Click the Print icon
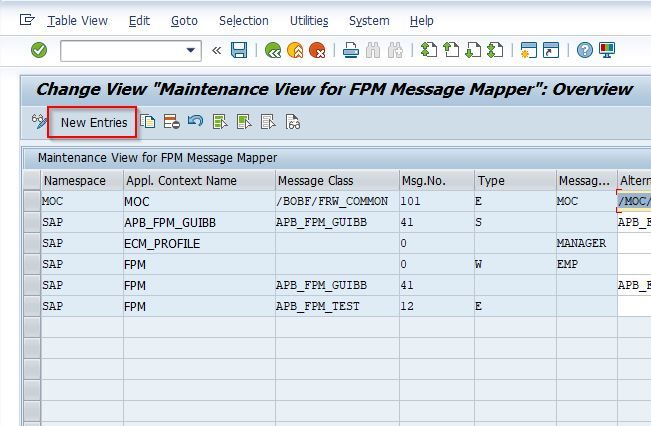This screenshot has width=651, height=426. (x=351, y=51)
